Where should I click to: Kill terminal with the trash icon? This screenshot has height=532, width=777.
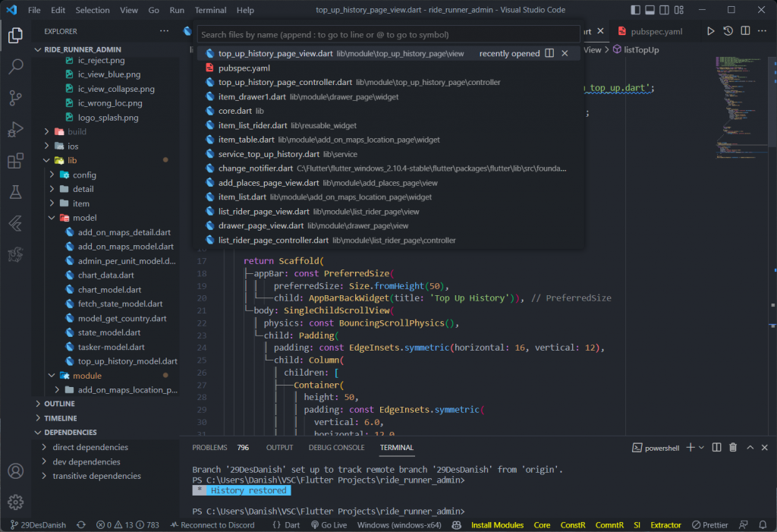(x=733, y=448)
